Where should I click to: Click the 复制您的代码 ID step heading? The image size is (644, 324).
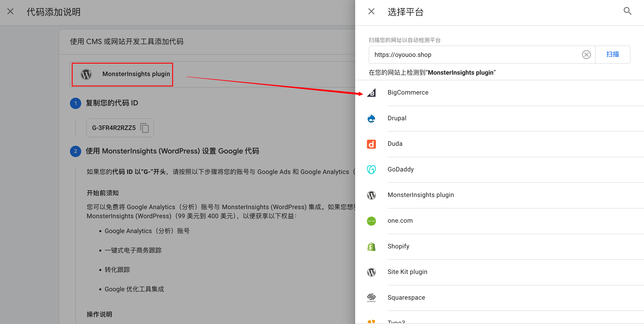(x=112, y=103)
